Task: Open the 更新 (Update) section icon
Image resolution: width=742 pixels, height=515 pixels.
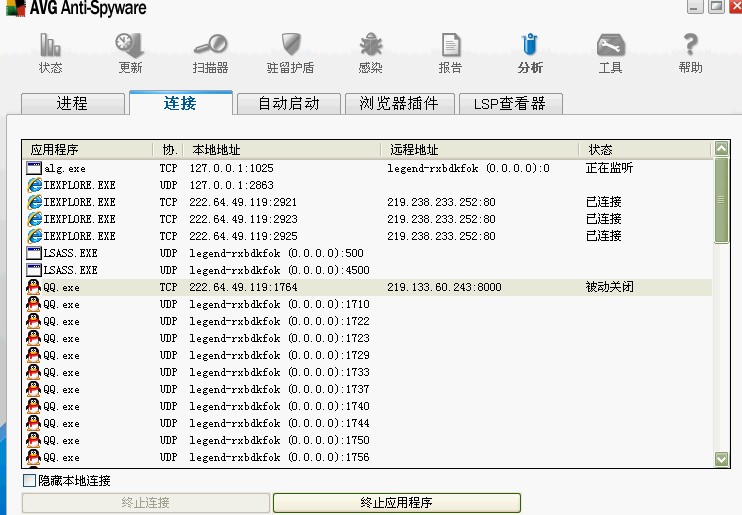Action: (130, 45)
